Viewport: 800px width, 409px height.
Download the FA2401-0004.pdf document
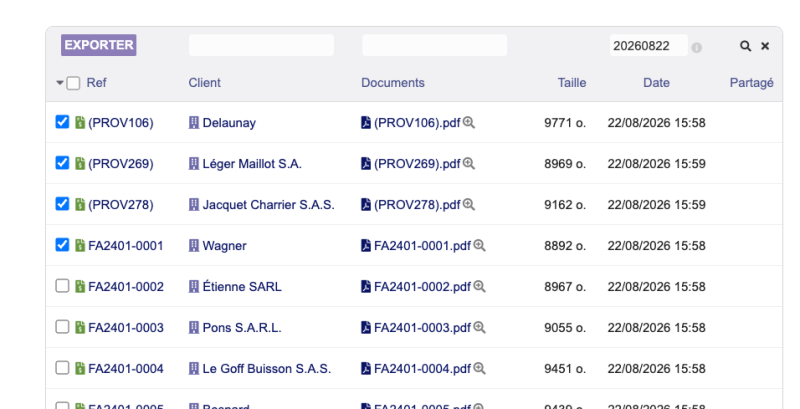point(416,369)
